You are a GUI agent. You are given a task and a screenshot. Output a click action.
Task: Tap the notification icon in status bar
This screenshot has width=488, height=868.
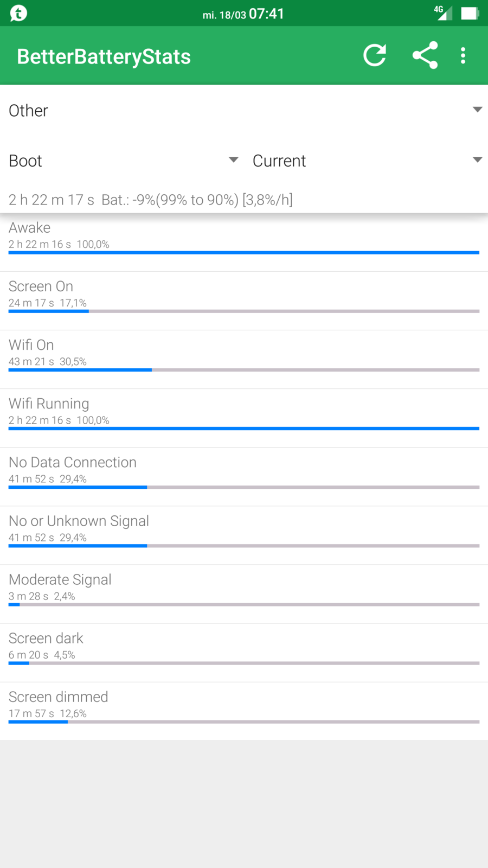18,13
